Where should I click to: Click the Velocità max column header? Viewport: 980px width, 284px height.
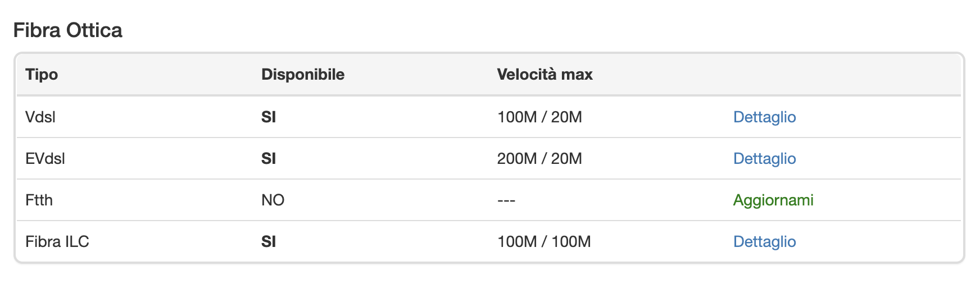coord(545,74)
